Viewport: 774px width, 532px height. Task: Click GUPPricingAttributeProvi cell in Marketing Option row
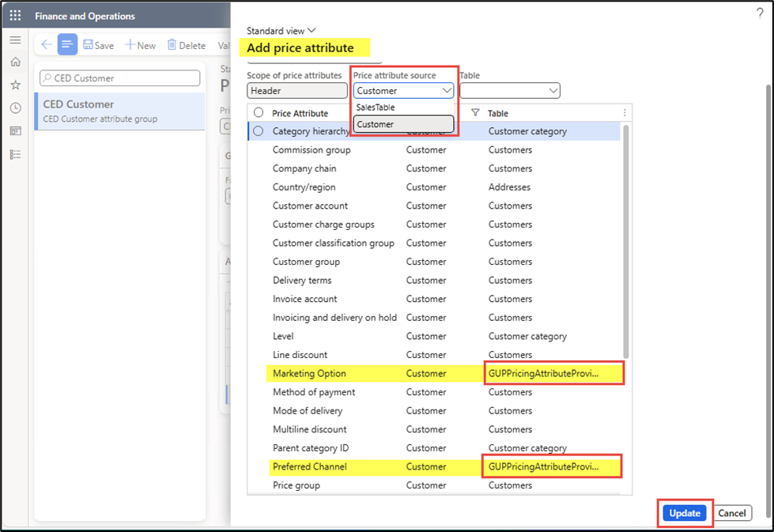pos(543,374)
